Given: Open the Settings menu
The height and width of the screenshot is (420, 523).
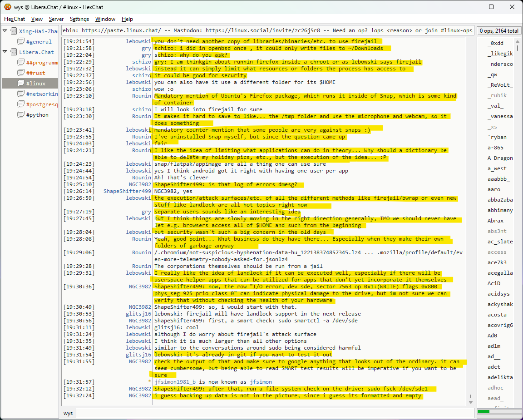Looking at the screenshot, I should pyautogui.click(x=79, y=19).
